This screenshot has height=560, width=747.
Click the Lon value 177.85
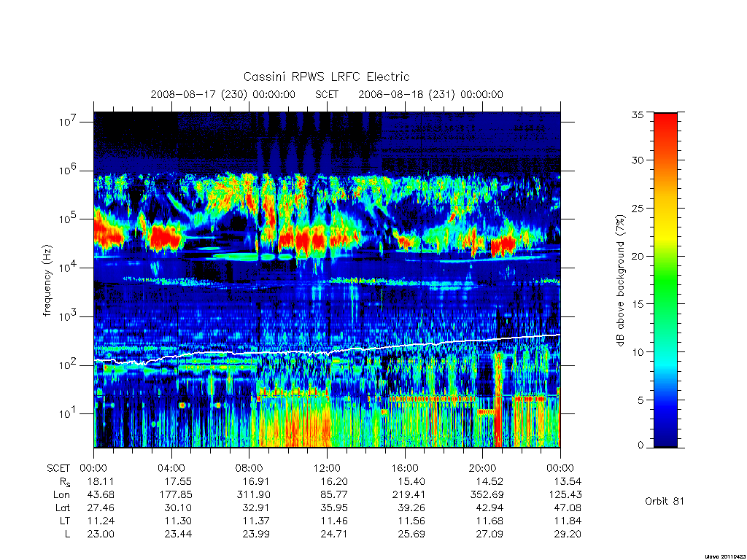click(x=176, y=495)
